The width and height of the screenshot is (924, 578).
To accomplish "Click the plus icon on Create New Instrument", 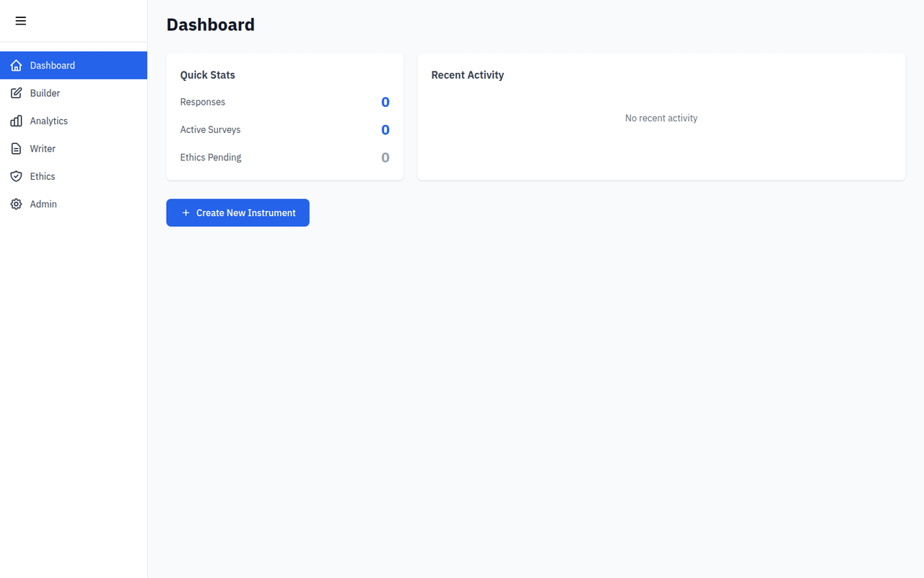I will pyautogui.click(x=187, y=212).
